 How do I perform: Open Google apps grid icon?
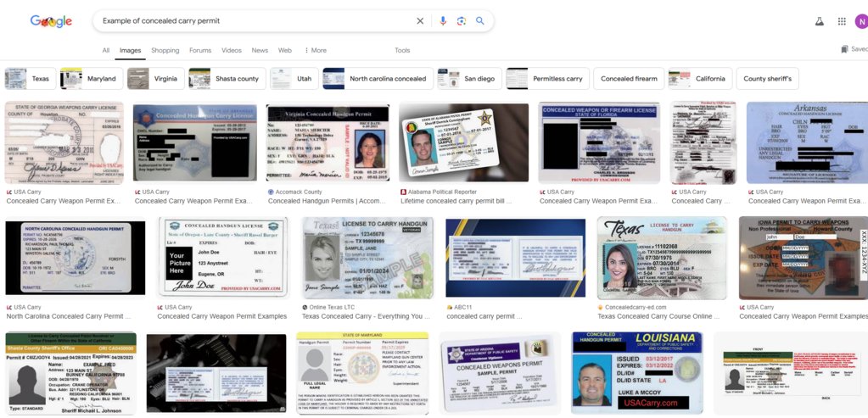coord(842,21)
